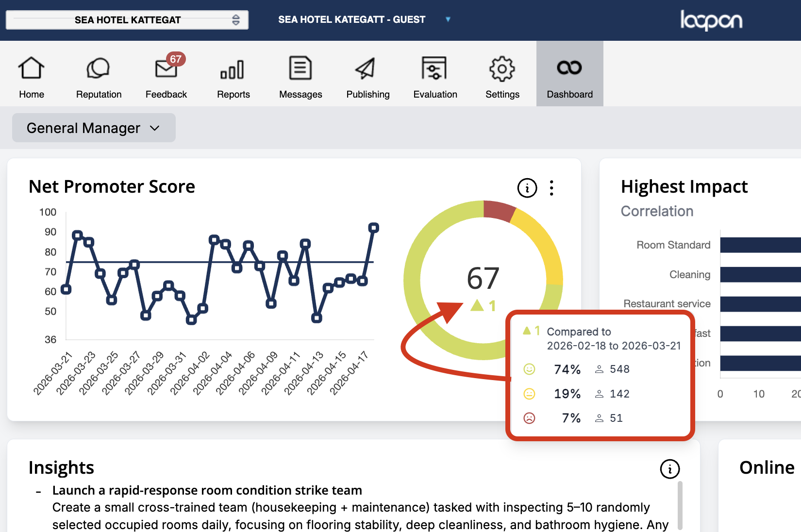Open the Settings gear icon
The height and width of the screenshot is (532, 801).
[x=502, y=69]
